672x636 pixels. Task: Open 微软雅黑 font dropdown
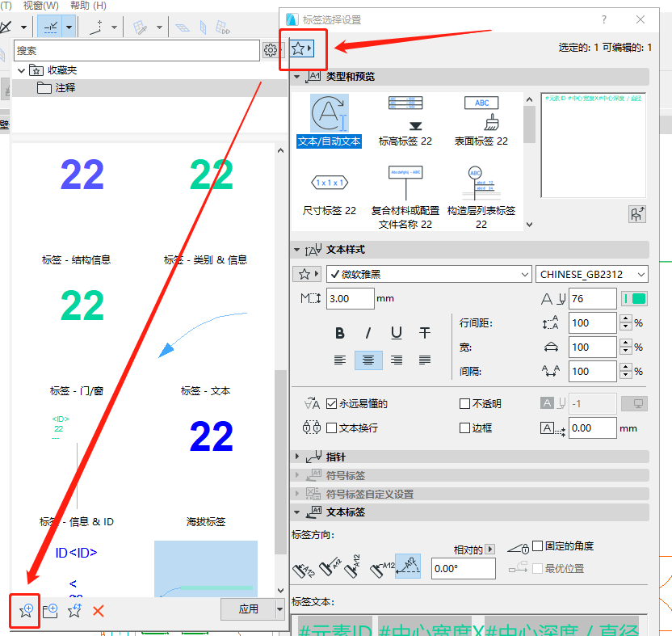point(429,274)
